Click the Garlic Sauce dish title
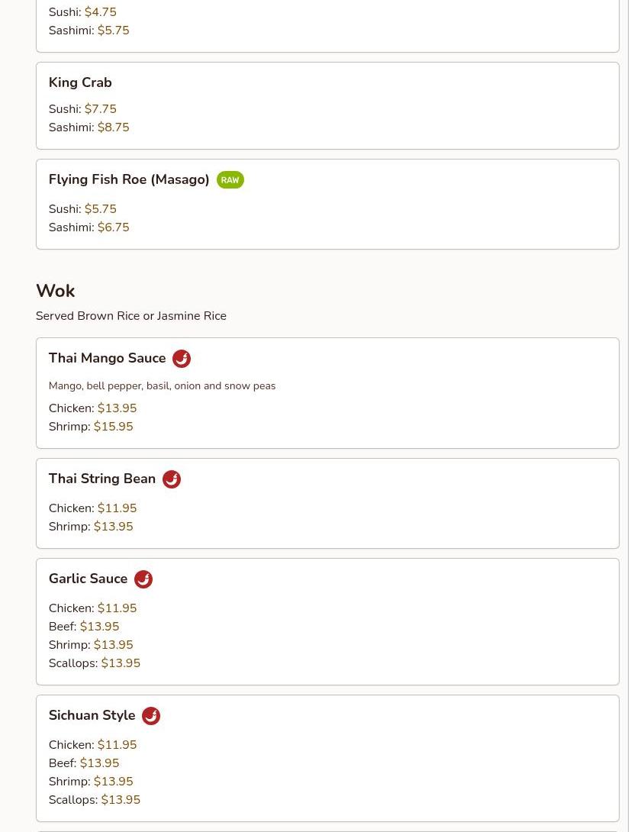Screen dimensions: 644x832 (88, 579)
